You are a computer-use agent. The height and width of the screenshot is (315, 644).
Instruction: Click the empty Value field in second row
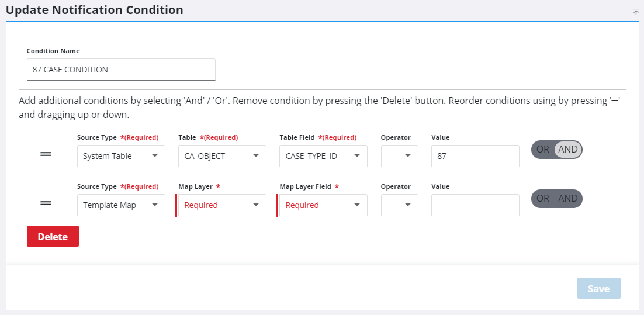click(x=475, y=205)
